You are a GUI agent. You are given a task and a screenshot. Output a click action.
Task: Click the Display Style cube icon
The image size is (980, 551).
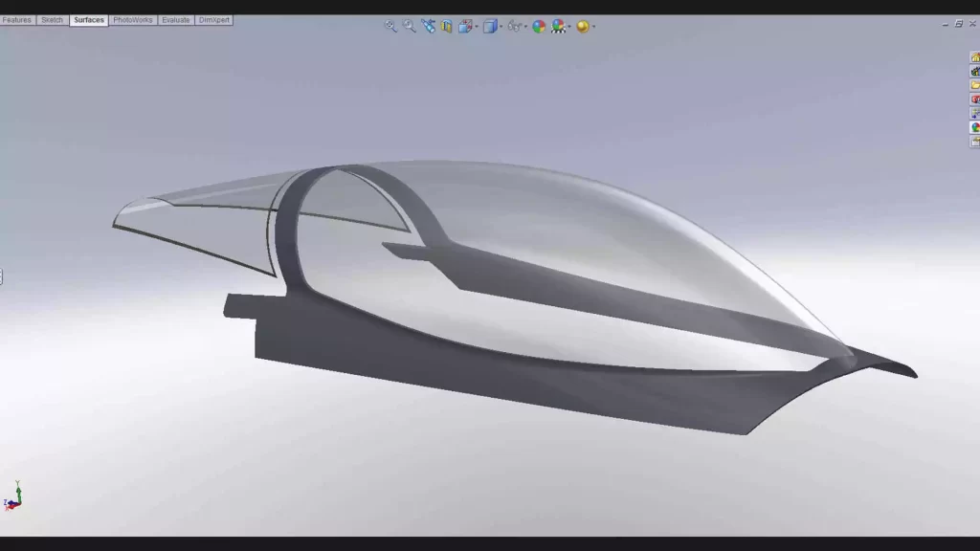click(x=489, y=26)
